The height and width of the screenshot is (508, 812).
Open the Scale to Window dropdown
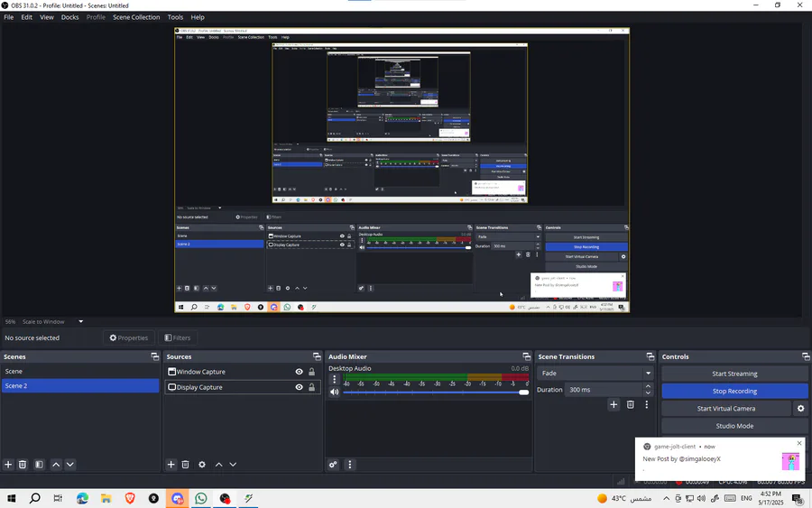click(x=80, y=321)
